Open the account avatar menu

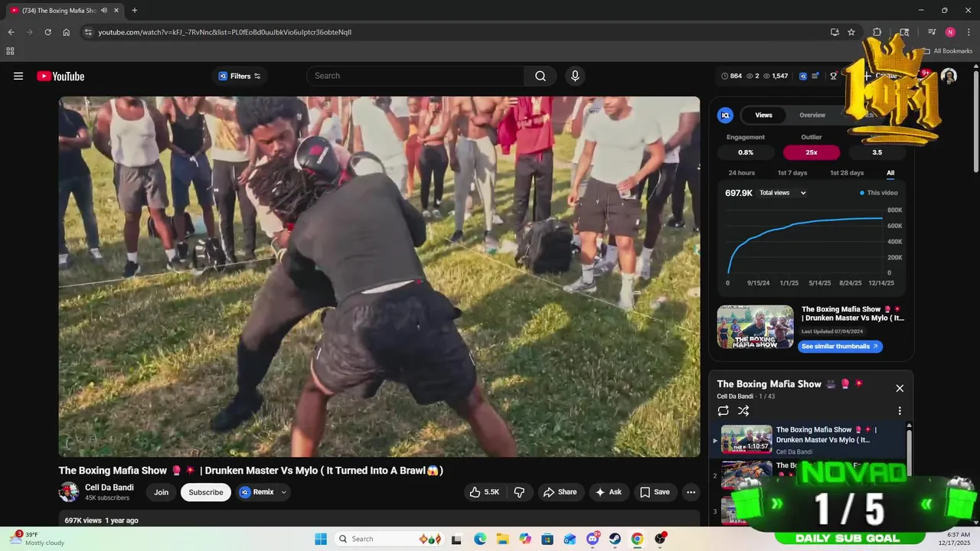(949, 76)
